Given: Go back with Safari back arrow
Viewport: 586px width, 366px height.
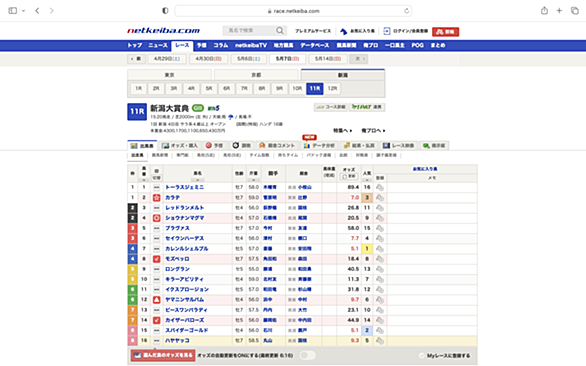Looking at the screenshot, I should pyautogui.click(x=37, y=11).
